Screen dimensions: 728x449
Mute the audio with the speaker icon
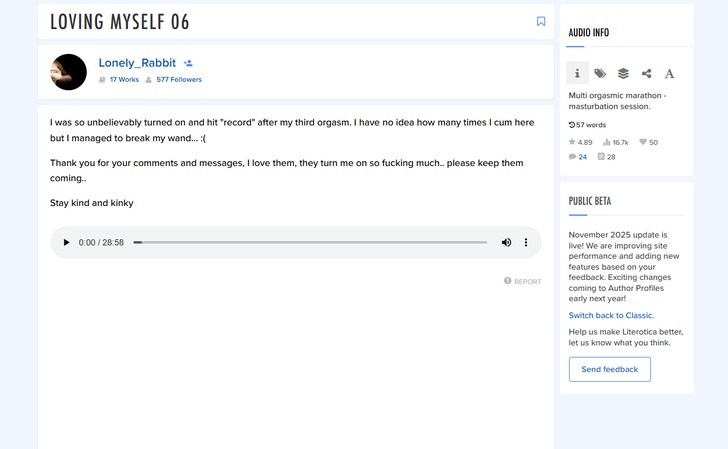coord(506,242)
